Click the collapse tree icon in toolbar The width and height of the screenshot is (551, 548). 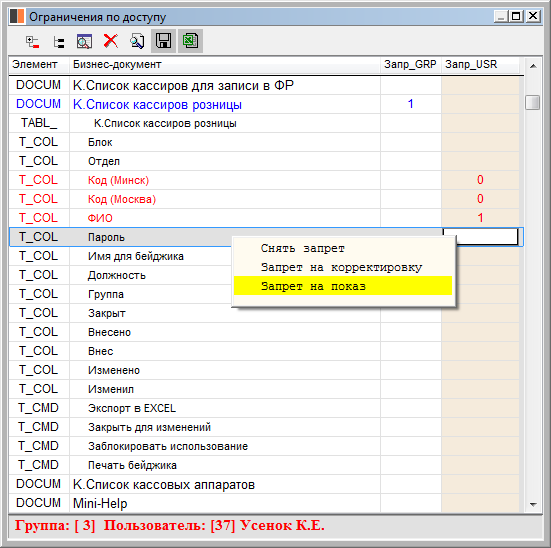(58, 42)
